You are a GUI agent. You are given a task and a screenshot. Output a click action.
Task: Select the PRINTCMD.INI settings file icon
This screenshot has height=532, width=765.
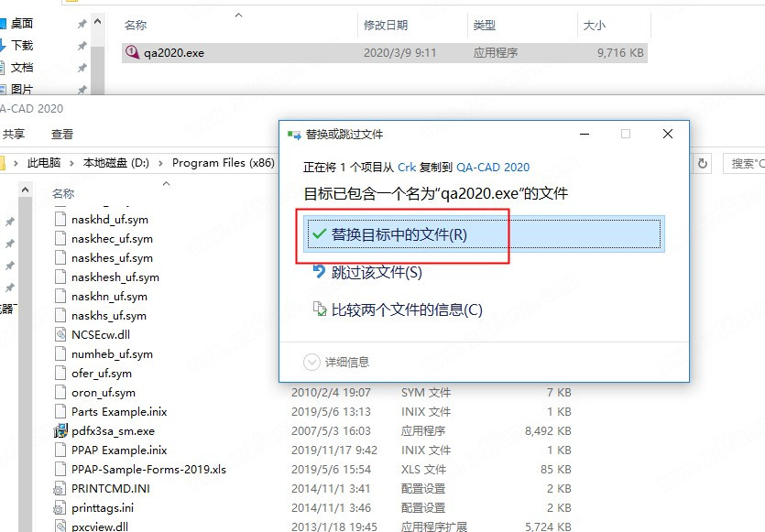(60, 488)
